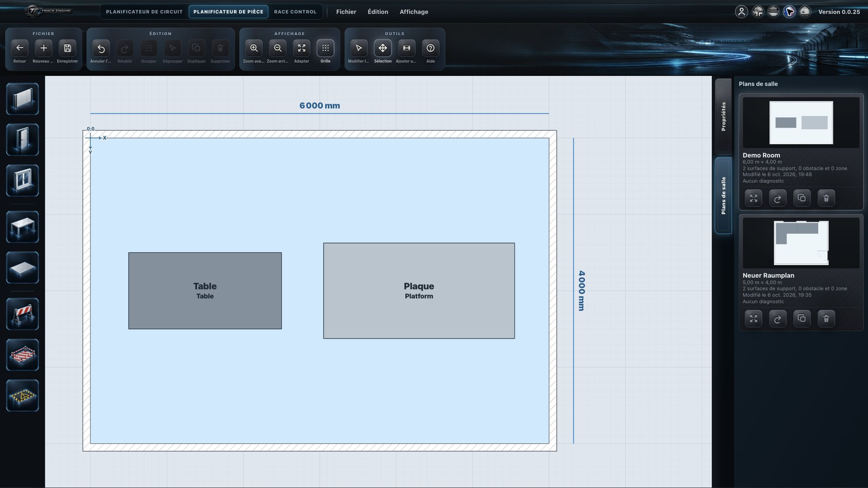Click load arrow icon for Demo Room

777,198
